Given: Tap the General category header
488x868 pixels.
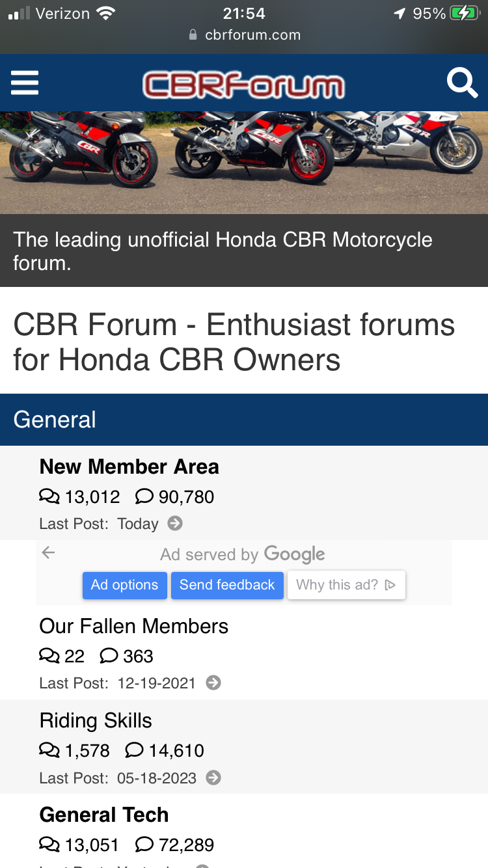Looking at the screenshot, I should [x=244, y=420].
